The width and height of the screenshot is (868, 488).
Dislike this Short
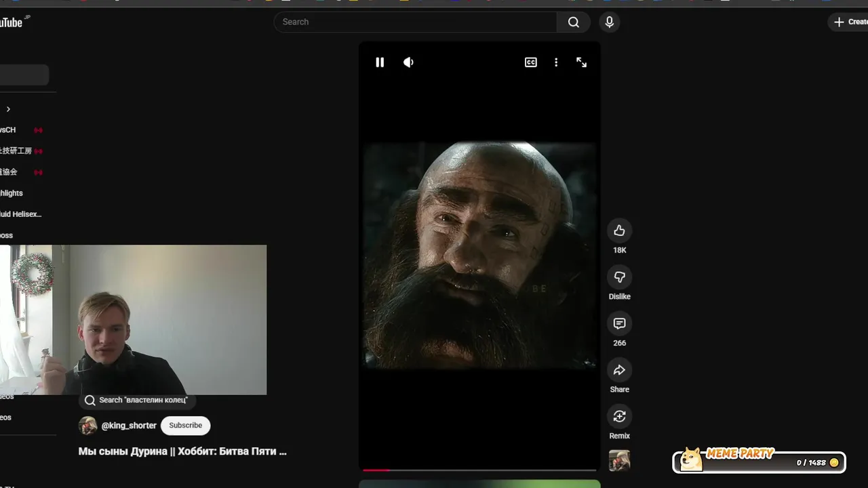[x=619, y=277]
